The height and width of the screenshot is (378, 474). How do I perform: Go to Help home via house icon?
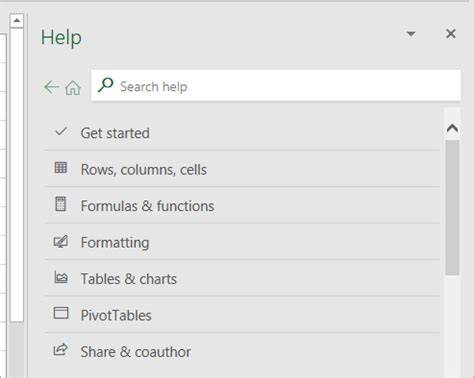(x=73, y=88)
